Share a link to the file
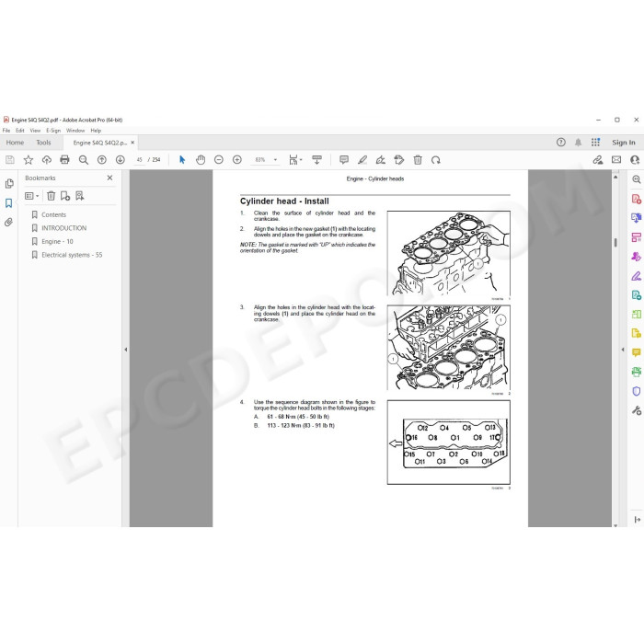 (598, 160)
